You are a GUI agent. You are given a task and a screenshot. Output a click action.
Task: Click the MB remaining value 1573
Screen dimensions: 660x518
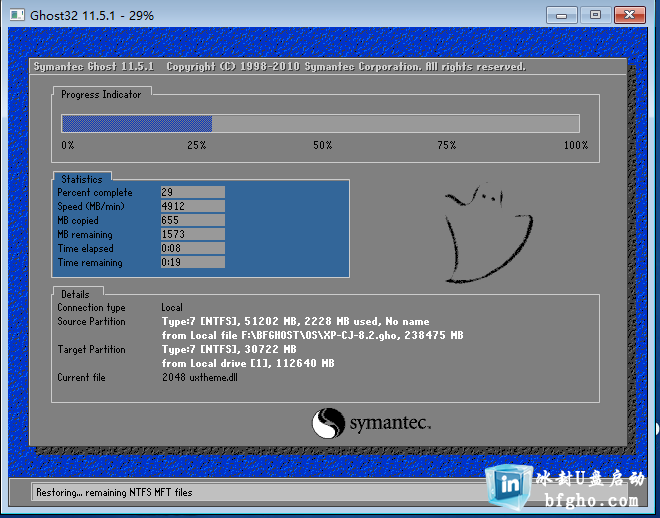[x=192, y=234]
